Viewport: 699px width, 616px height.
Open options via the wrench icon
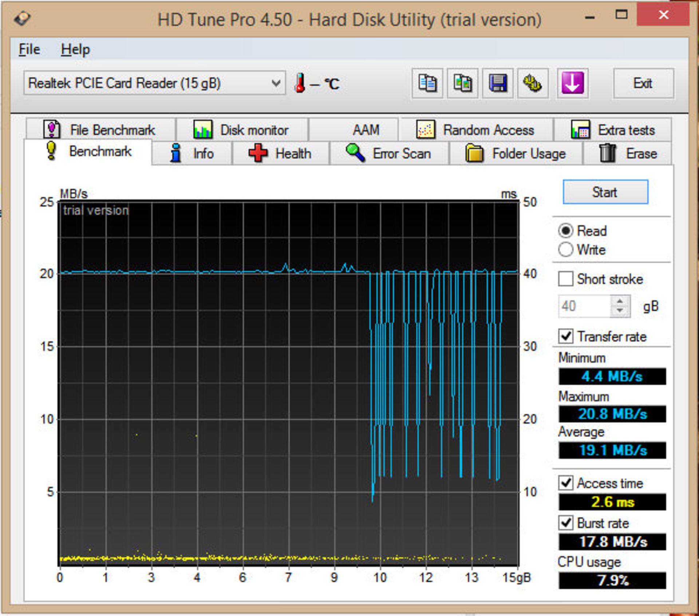533,83
